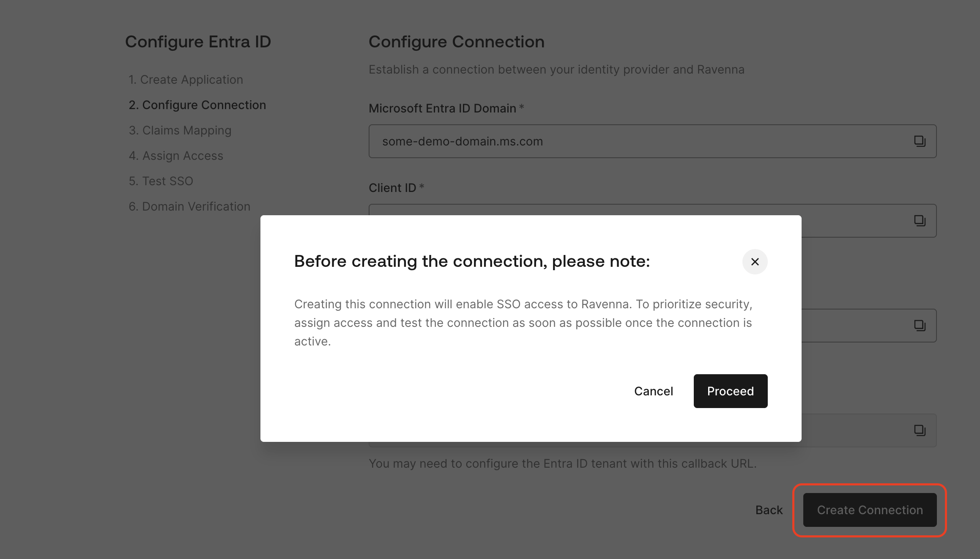Close the dialog with the X icon
Screen dimensions: 980x559
755,262
